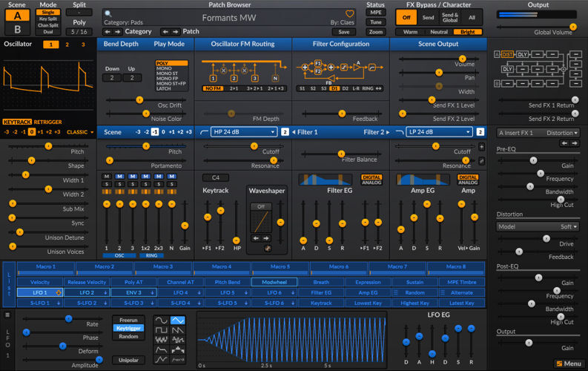
Task: Mute oscillator 1 in the mixer
Action: (x=107, y=177)
